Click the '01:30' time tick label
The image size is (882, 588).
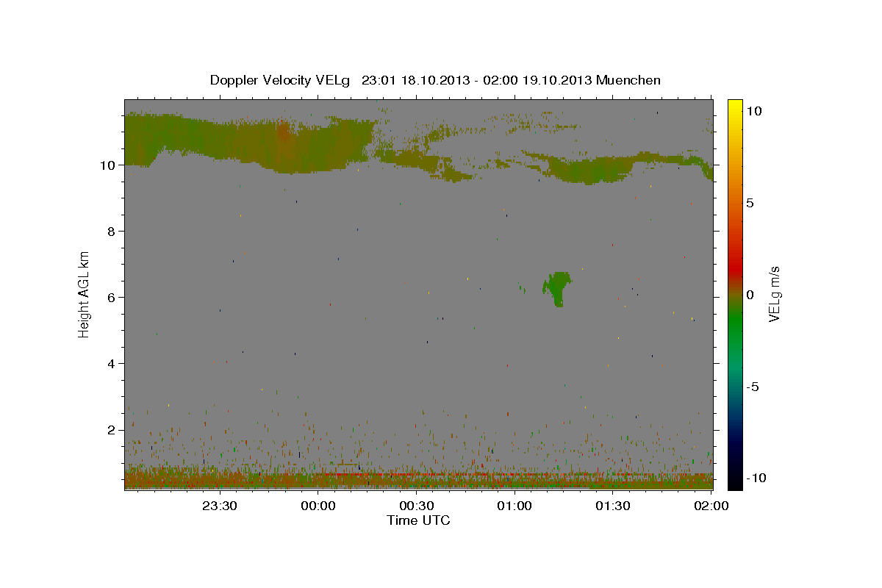point(612,506)
